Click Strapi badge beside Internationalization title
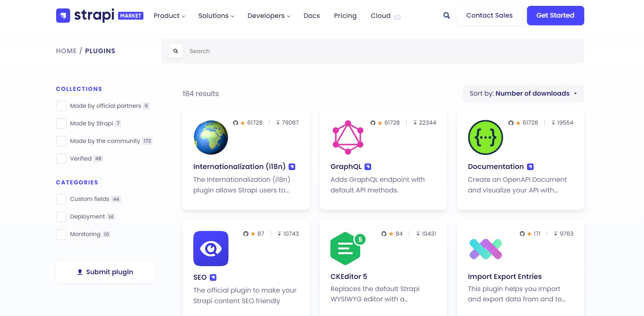 (x=292, y=167)
